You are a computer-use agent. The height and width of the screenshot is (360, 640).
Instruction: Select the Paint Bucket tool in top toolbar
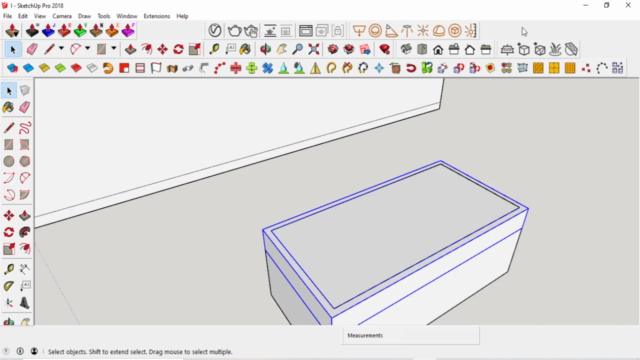coord(245,49)
